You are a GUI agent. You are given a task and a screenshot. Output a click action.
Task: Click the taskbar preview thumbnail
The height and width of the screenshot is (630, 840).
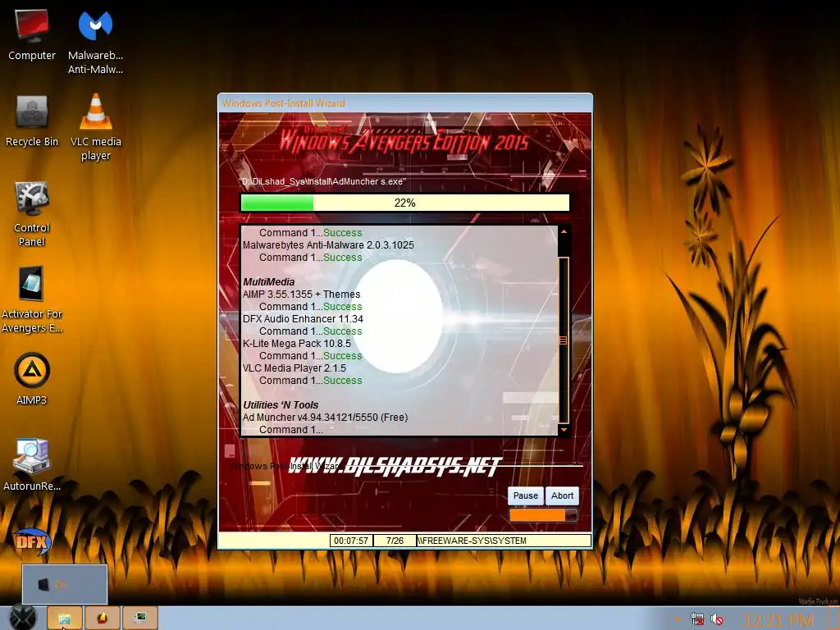coord(64,584)
